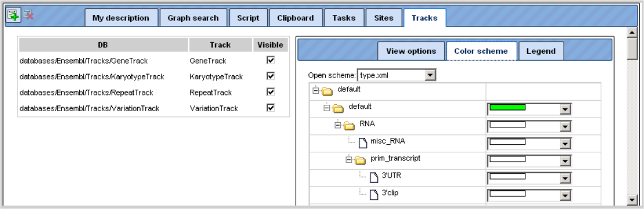
Task: Collapse the prim_transcript tree node
Action: click(x=349, y=160)
